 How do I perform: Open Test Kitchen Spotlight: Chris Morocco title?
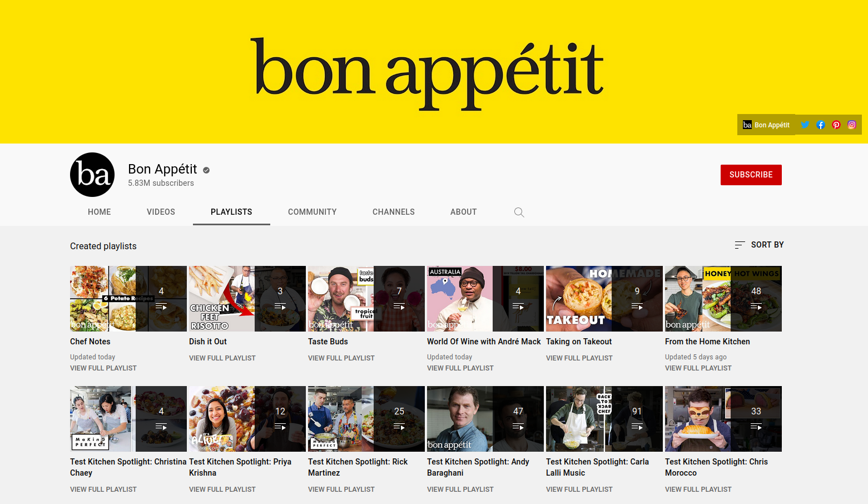point(717,467)
